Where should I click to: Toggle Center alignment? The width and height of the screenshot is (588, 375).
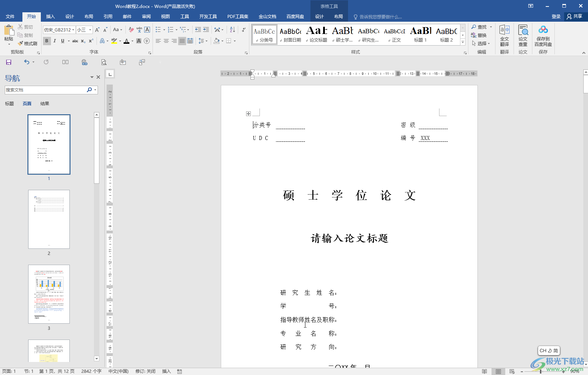166,41
